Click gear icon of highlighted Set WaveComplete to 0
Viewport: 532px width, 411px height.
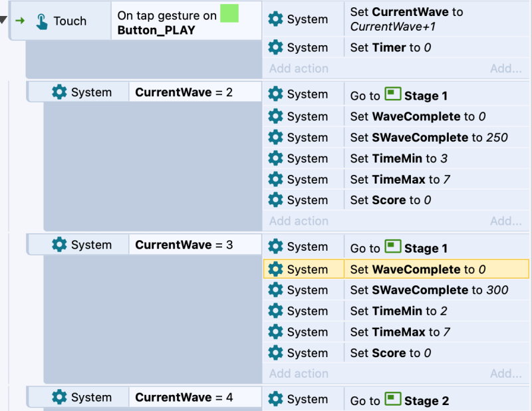pyautogui.click(x=275, y=269)
